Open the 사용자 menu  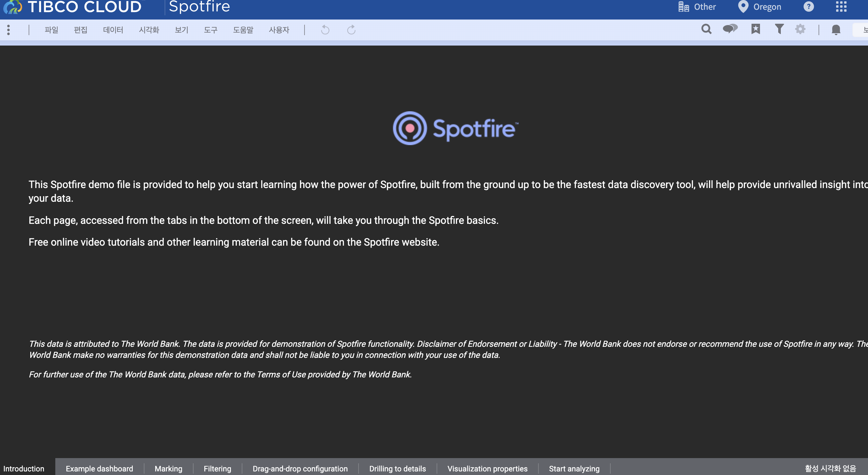[x=279, y=30]
